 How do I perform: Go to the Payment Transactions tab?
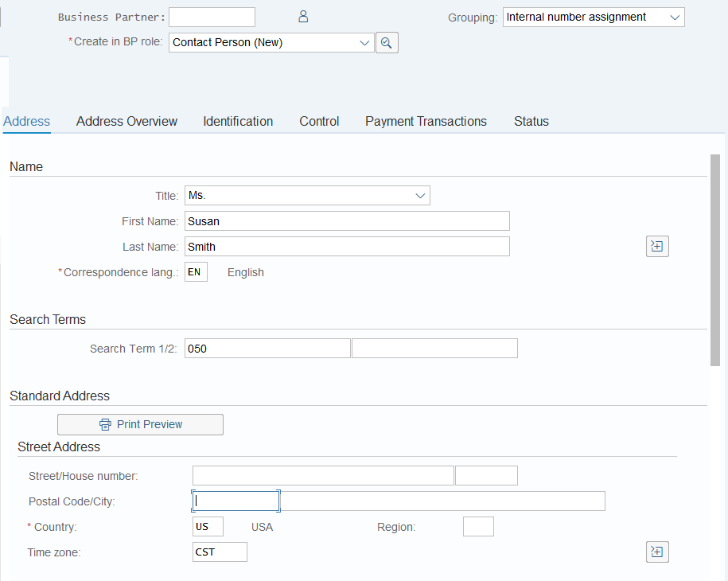point(426,121)
